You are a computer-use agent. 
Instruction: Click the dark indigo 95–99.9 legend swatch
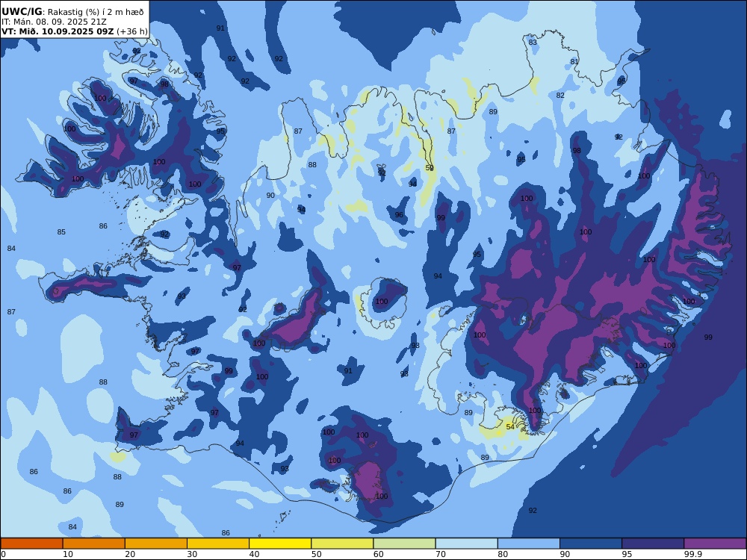[x=653, y=544]
